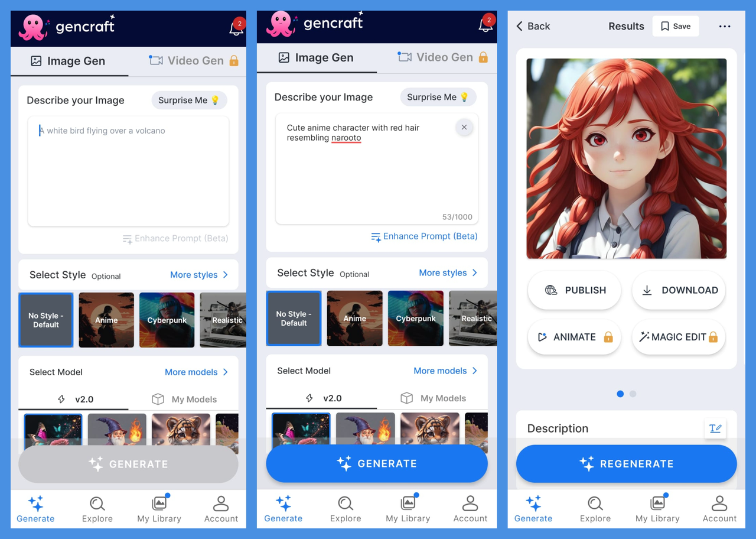Open More models
Screen dimensions: 756x539
coord(196,372)
